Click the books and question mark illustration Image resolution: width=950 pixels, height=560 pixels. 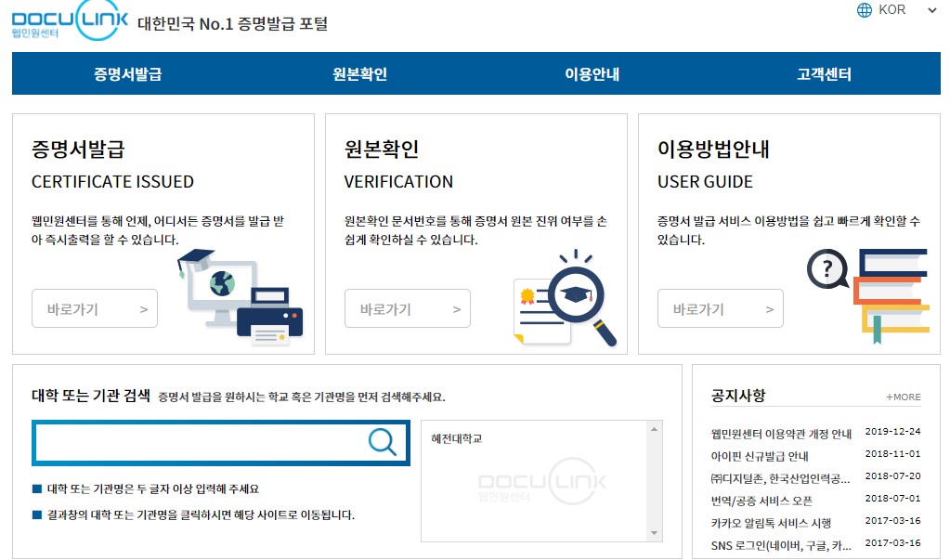coord(867,295)
